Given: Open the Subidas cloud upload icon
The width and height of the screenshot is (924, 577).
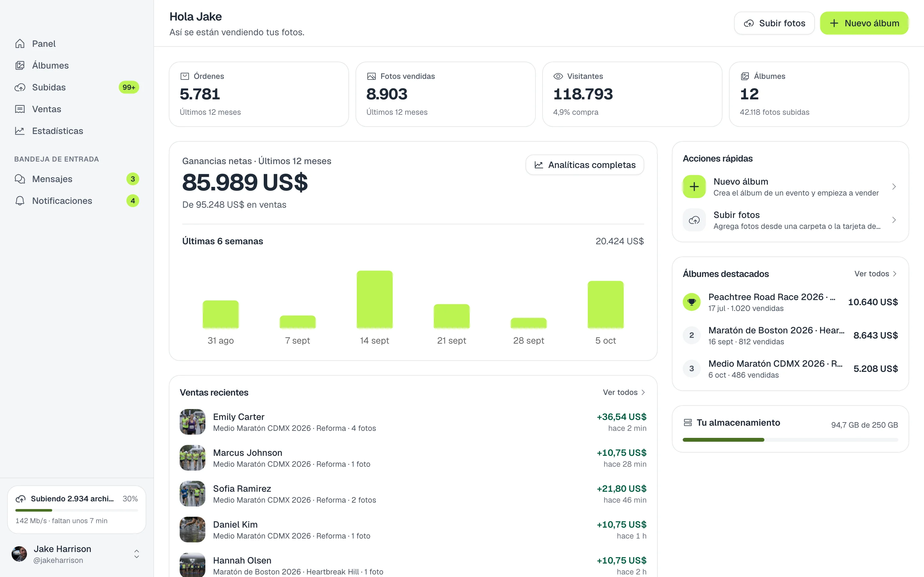Looking at the screenshot, I should point(20,88).
